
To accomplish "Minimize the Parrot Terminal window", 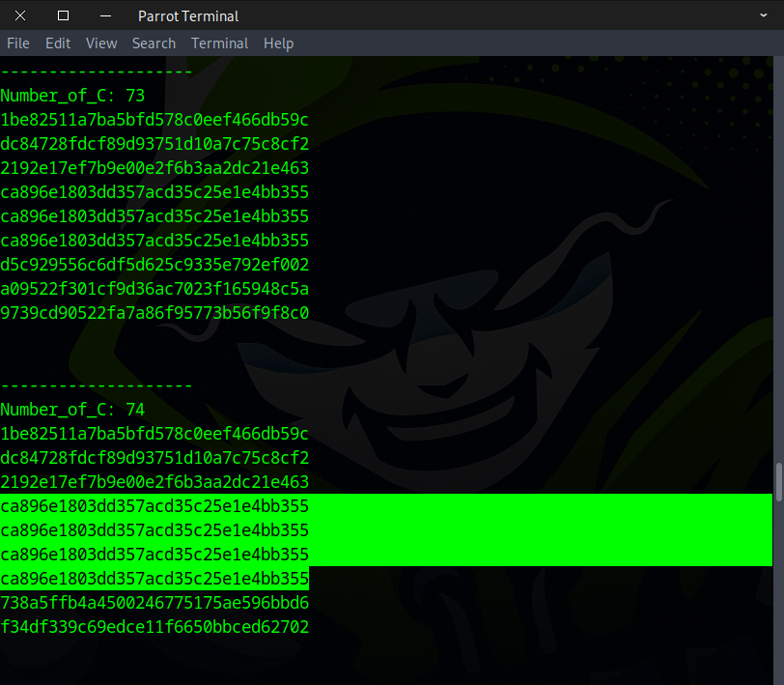I will (x=105, y=15).
